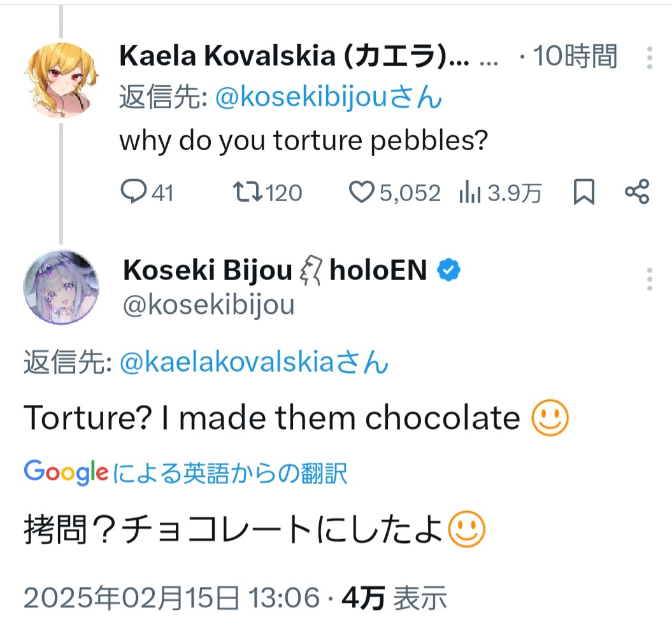Screen dimensions: 672x634
Task: Open Koseki Bijou holoEN display name
Action: click(x=274, y=271)
